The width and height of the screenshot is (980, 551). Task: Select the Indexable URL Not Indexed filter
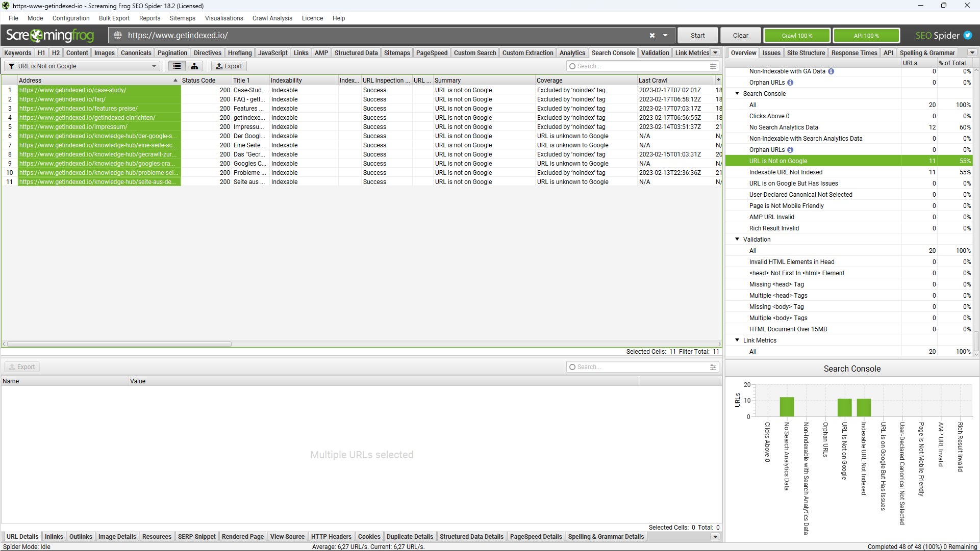tap(848, 172)
